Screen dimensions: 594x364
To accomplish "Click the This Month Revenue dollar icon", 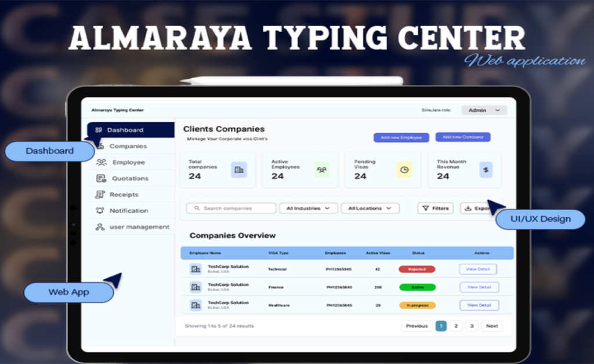I will [x=486, y=170].
